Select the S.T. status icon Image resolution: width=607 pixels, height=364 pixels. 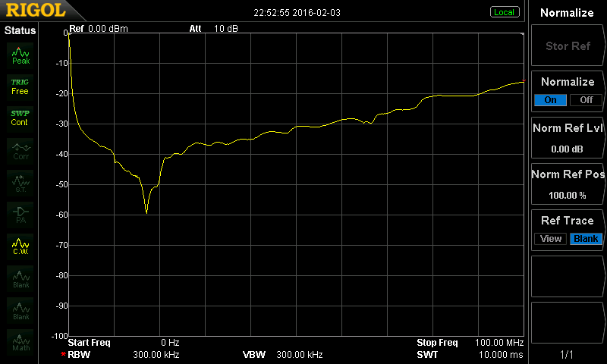pos(20,181)
